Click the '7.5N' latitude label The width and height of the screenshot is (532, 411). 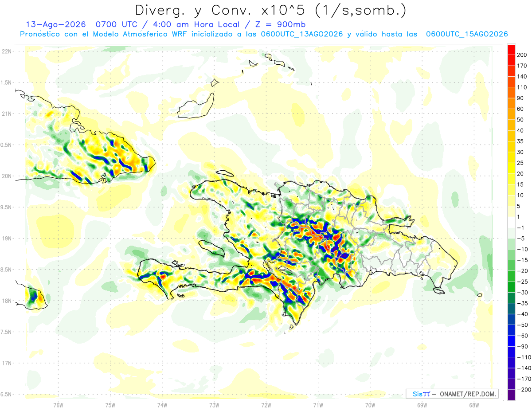pyautogui.click(x=6, y=332)
